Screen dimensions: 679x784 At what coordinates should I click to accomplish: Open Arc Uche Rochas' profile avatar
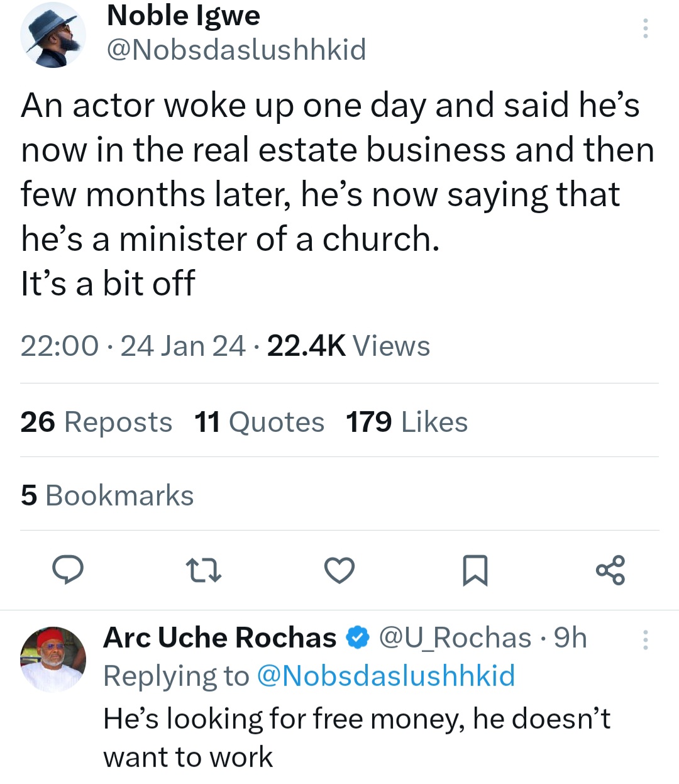[x=53, y=659]
